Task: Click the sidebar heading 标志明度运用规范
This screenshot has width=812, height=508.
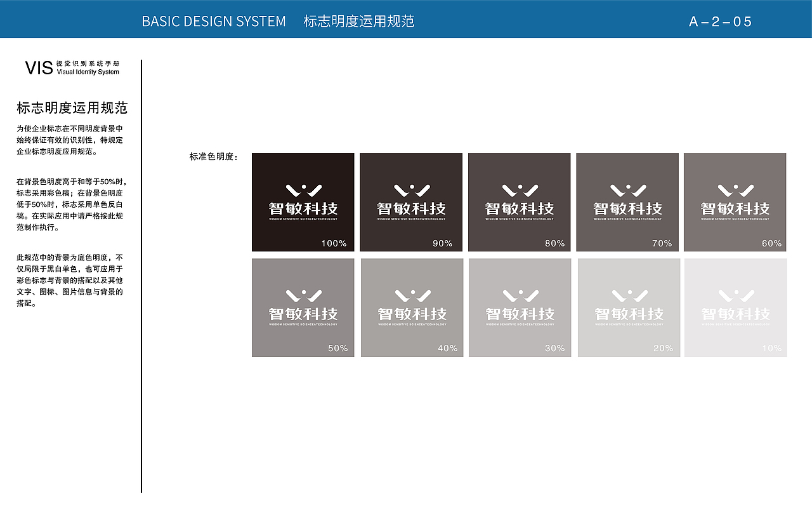Action: 72,108
